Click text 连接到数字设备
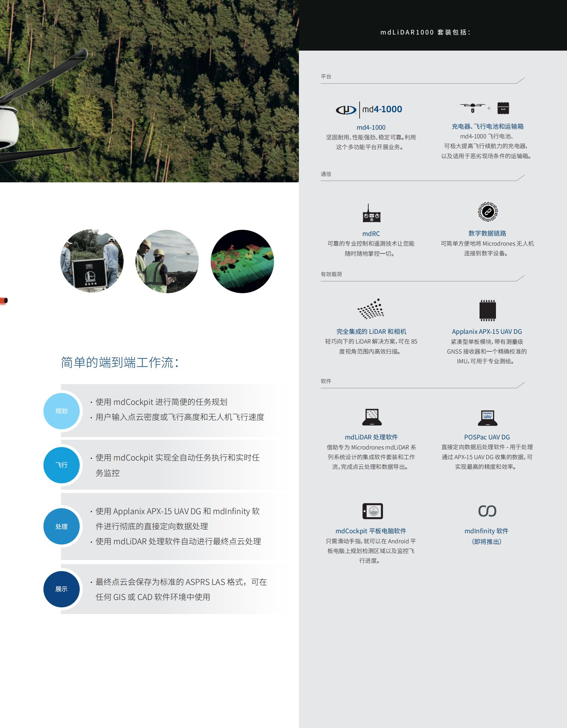 [x=487, y=253]
